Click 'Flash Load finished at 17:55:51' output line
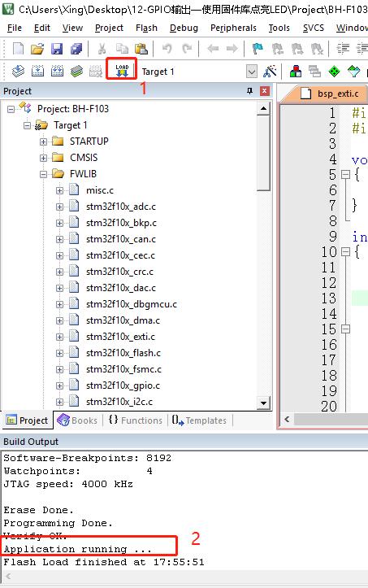Viewport: 368px width, 588px height. coord(104,562)
